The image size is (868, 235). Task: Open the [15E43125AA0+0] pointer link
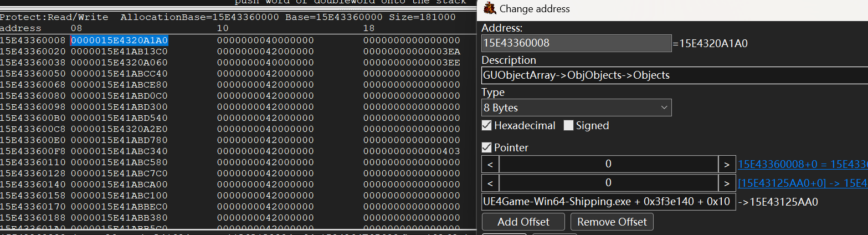(802, 183)
